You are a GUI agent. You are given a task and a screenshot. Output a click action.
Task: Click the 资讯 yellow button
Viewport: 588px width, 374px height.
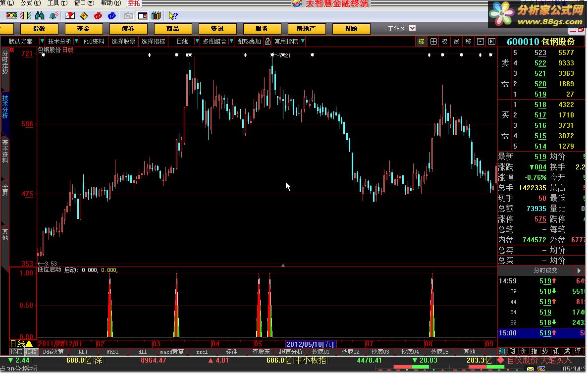(217, 29)
